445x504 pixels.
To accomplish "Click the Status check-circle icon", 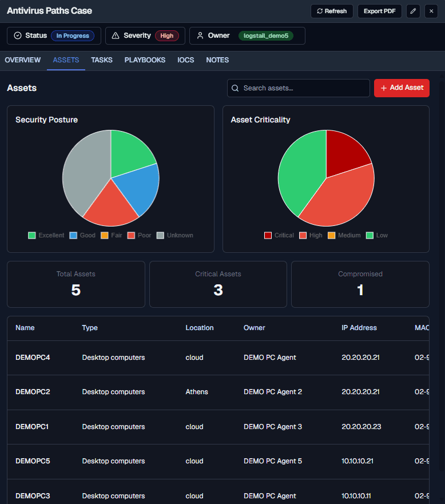I will click(x=18, y=35).
